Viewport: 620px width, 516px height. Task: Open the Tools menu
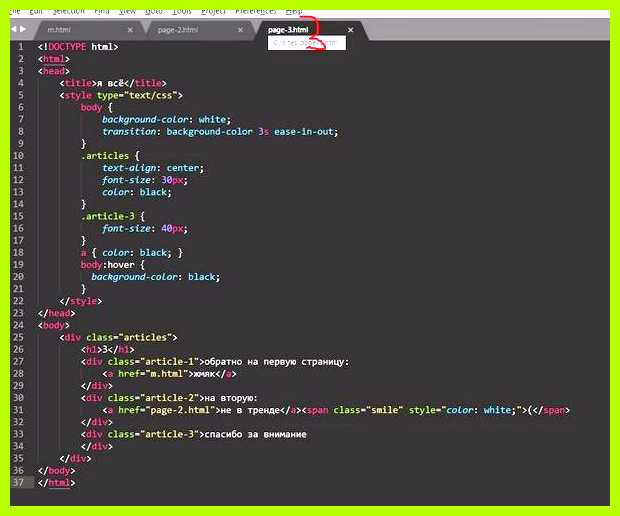click(182, 11)
